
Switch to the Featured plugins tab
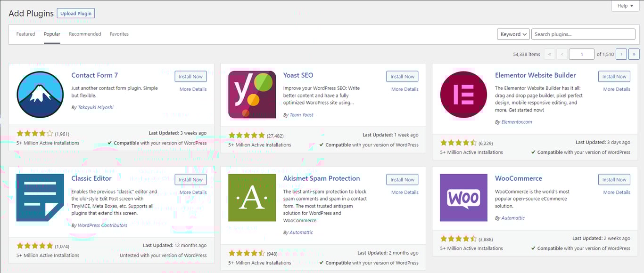coord(25,33)
